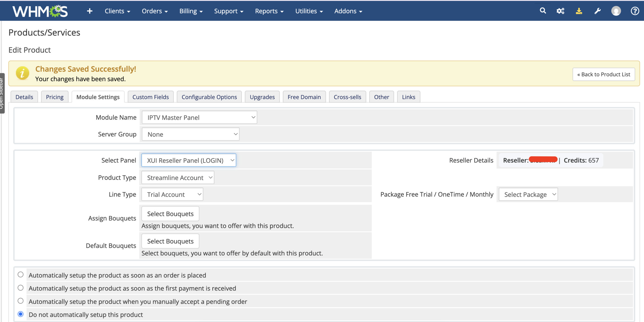Viewport: 644px width, 322px height.
Task: Open the Server Group dropdown
Action: [x=190, y=134]
